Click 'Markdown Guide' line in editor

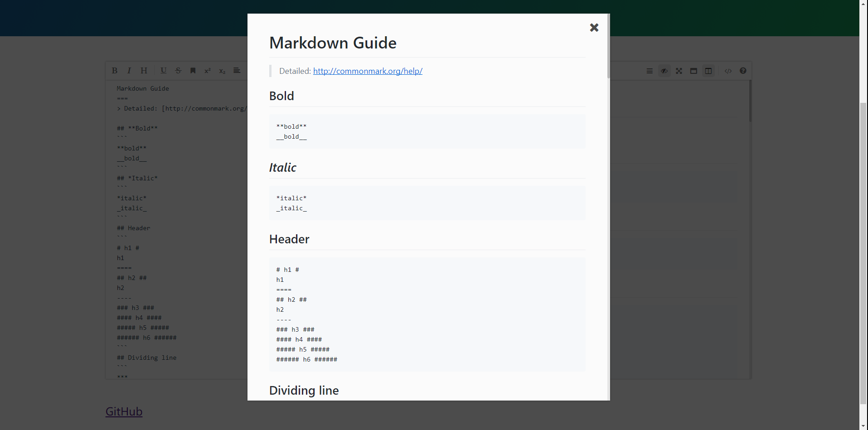(143, 88)
